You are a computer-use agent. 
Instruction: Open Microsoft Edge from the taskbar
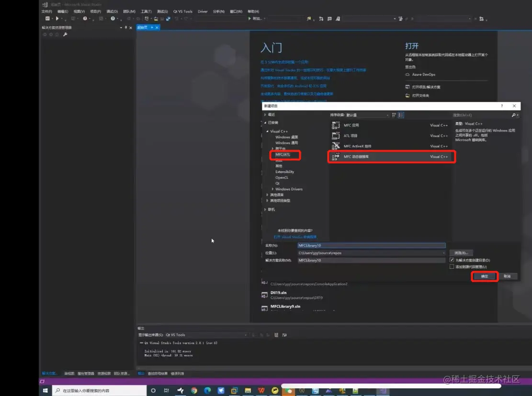coord(207,391)
